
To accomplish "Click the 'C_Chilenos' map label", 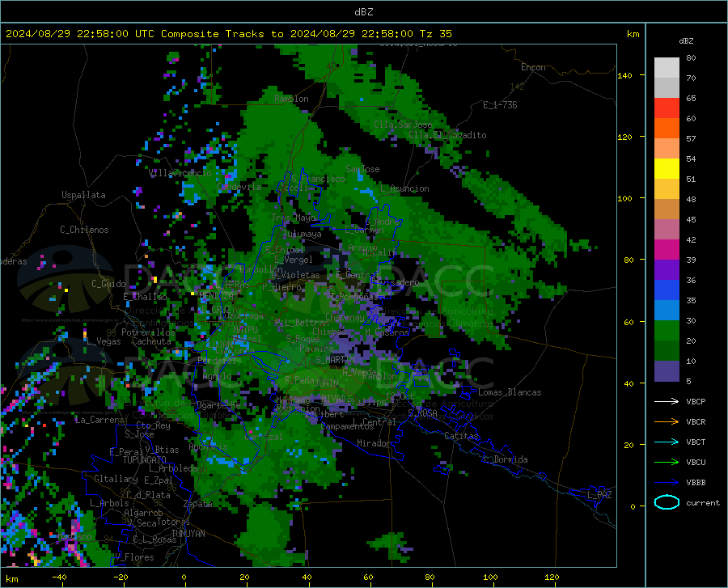I will pos(84,230).
